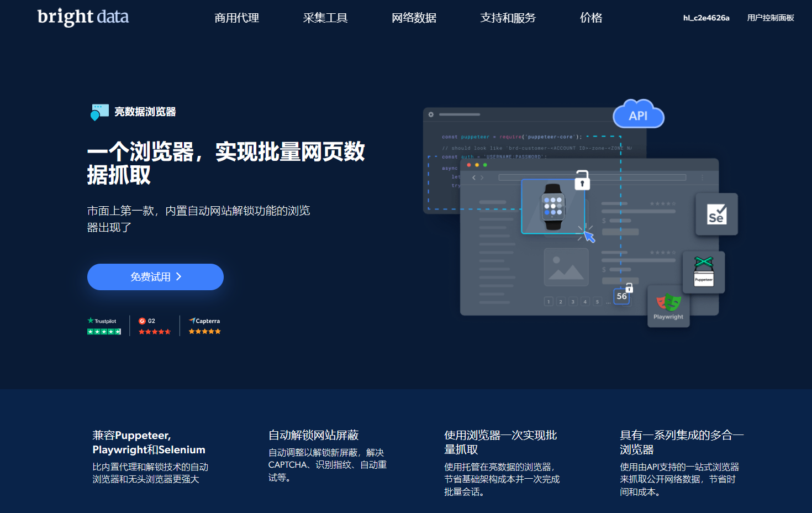The width and height of the screenshot is (812, 513).
Task: Click the Bright Data logo
Action: click(83, 17)
